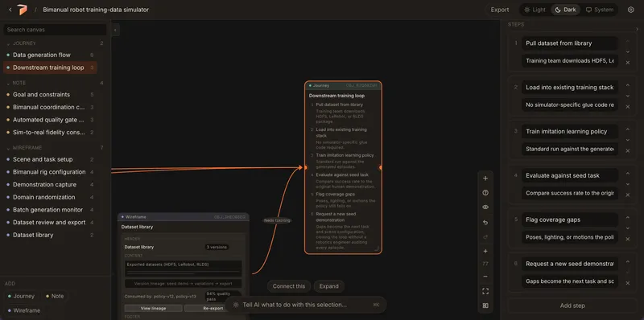The width and height of the screenshot is (644, 320).
Task: Switch theme to Dark
Action: (x=566, y=10)
